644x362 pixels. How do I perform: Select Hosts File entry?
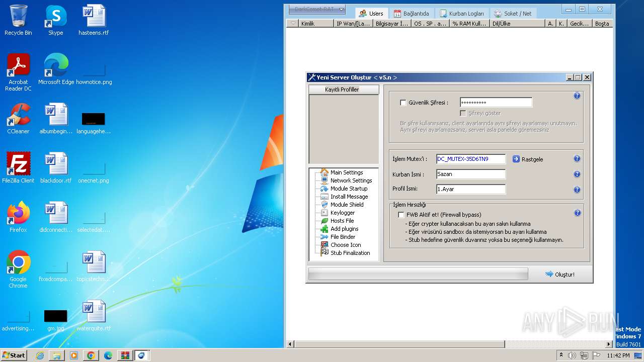[342, 221]
